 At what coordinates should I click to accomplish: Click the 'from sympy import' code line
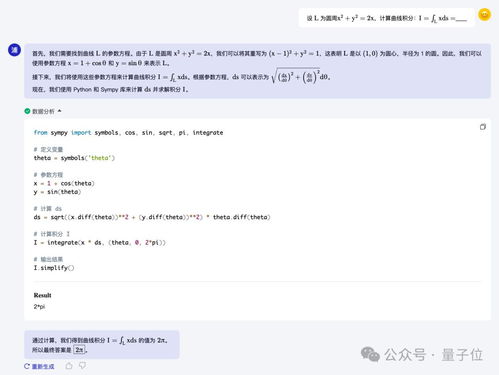tap(128, 133)
